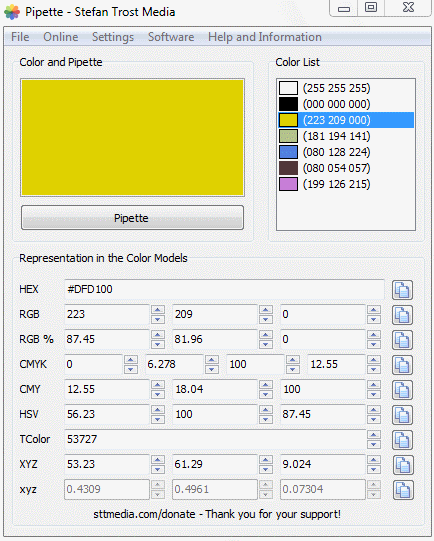Click the HEX field showing #DFD100
The image size is (434, 541).
[224, 289]
